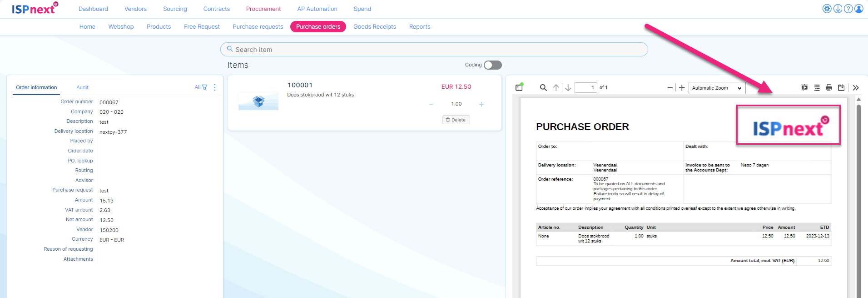Increase quantity with the plus stepper
The image size is (868, 298).
coord(481,104)
